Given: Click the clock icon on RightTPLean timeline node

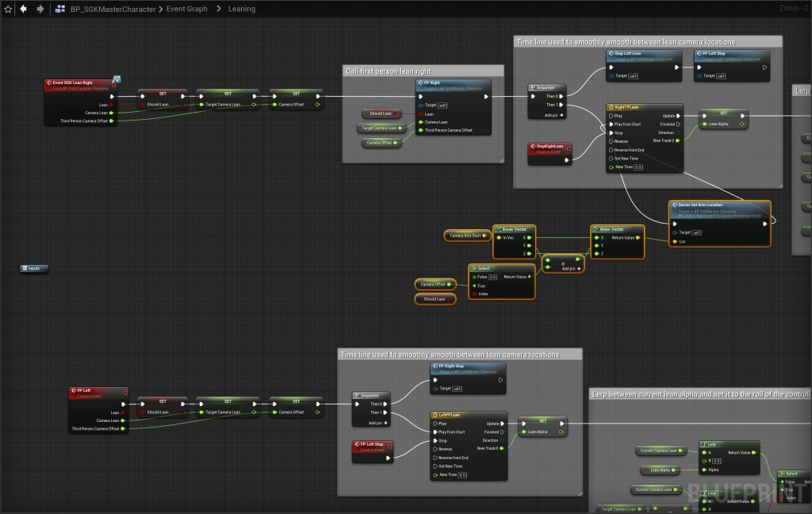Looking at the screenshot, I should (x=610, y=106).
